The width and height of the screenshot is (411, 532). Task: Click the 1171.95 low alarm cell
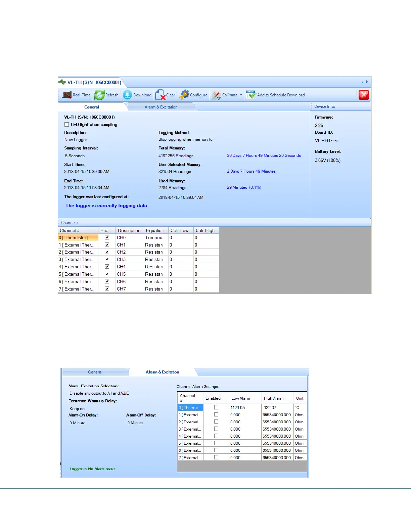245,407
